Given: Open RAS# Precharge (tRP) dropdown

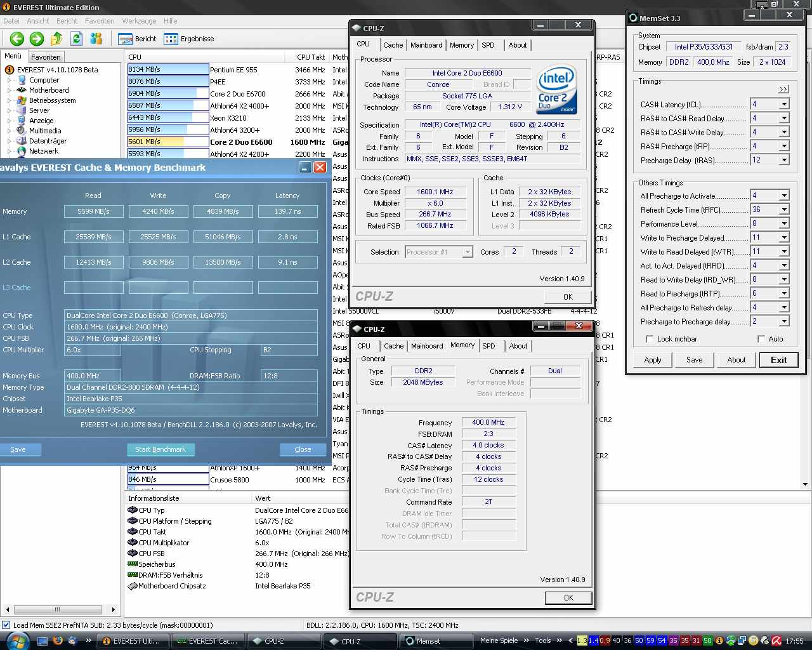Looking at the screenshot, I should coord(784,146).
